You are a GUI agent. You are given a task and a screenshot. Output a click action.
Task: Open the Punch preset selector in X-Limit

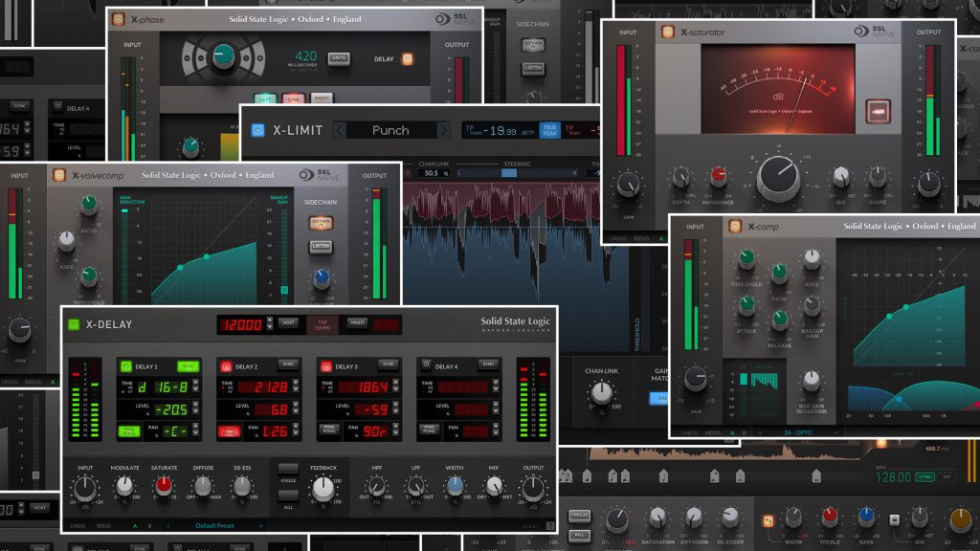coord(390,130)
